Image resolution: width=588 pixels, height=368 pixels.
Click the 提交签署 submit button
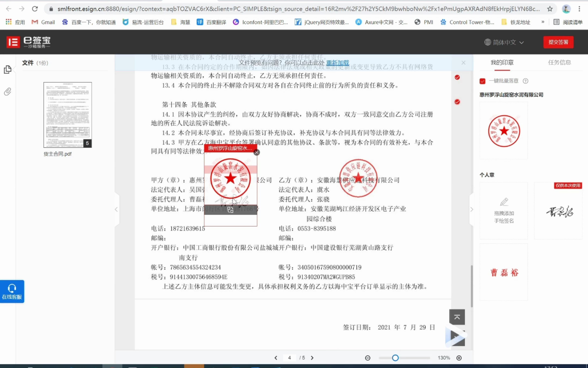click(x=558, y=42)
